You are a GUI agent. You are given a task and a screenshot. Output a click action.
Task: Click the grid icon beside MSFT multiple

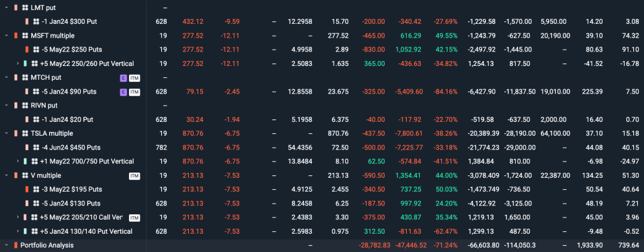[x=25, y=35]
